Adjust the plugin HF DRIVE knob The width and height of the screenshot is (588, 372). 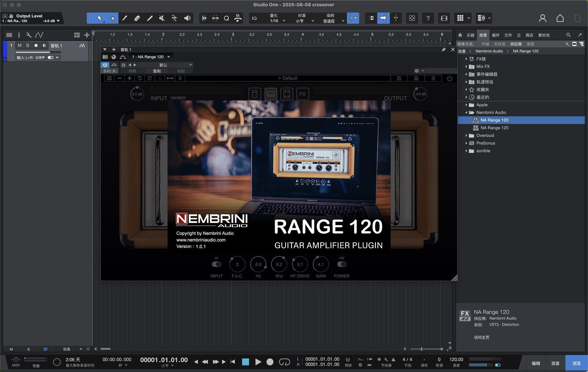point(300,264)
